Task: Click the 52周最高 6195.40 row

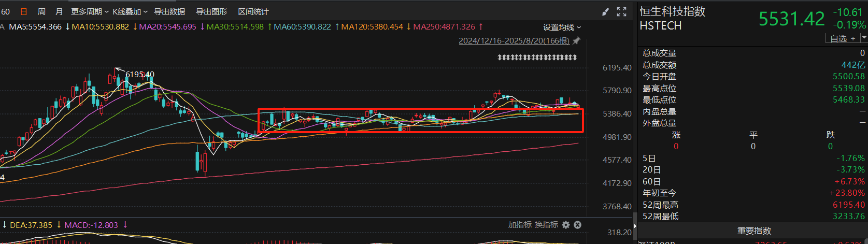Action: (754, 205)
